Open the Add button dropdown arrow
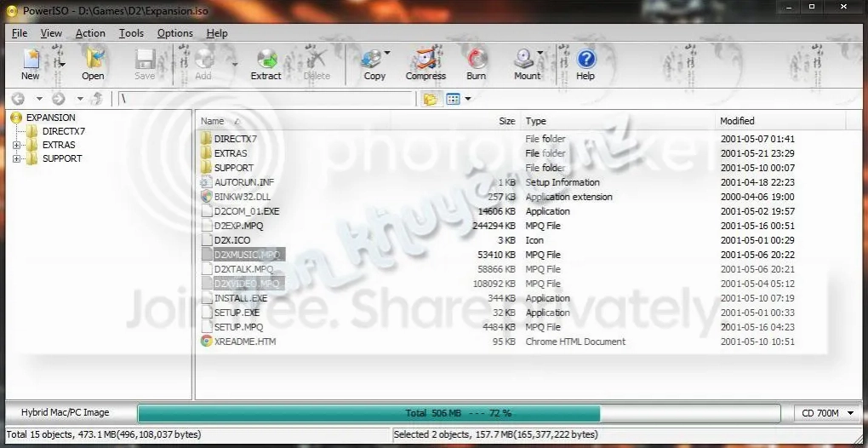The width and height of the screenshot is (868, 448). [235, 65]
